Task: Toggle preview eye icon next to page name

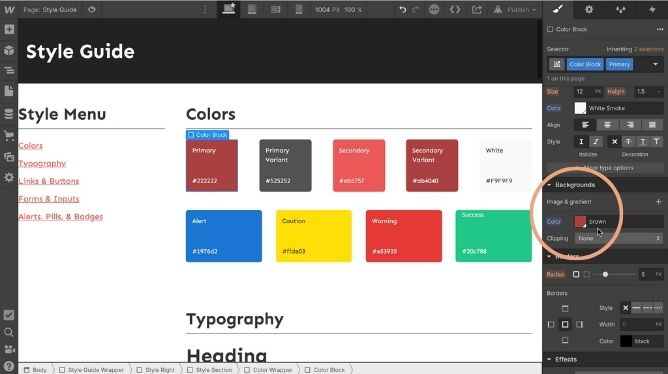Action: point(92,9)
